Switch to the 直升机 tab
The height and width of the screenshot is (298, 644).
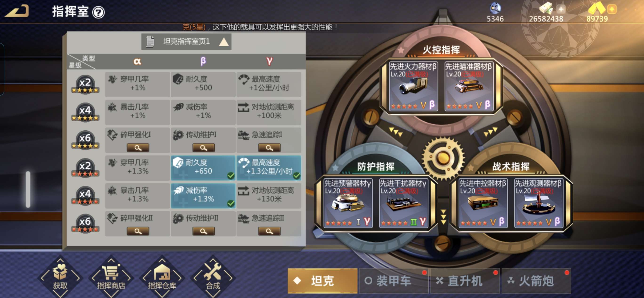click(465, 281)
